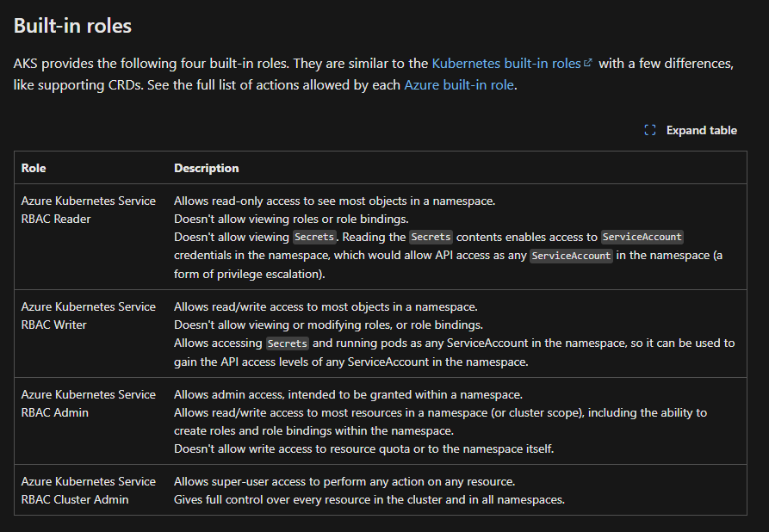Click the corner brackets expand symbol
The width and height of the screenshot is (769, 532).
click(650, 130)
